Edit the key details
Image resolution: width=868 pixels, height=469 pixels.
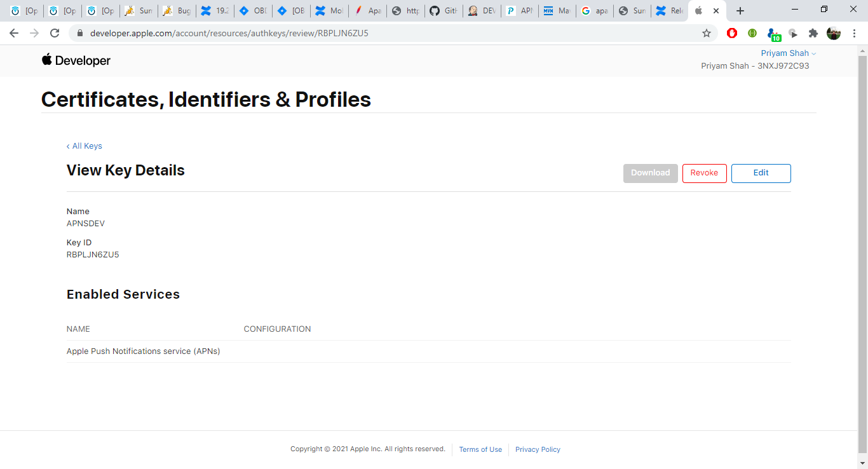(761, 173)
